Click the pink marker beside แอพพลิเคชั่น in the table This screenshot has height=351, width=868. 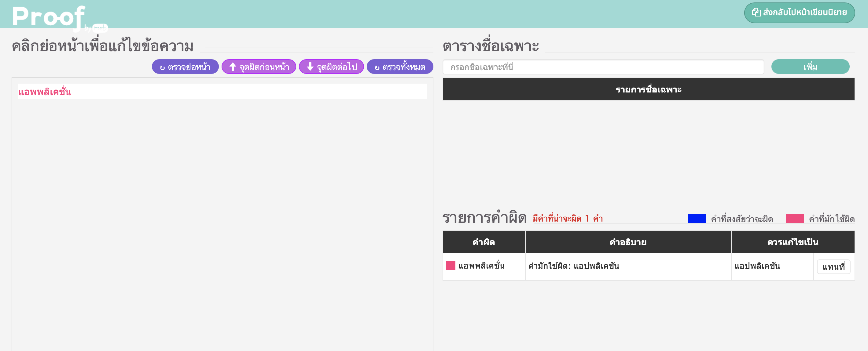pyautogui.click(x=451, y=265)
